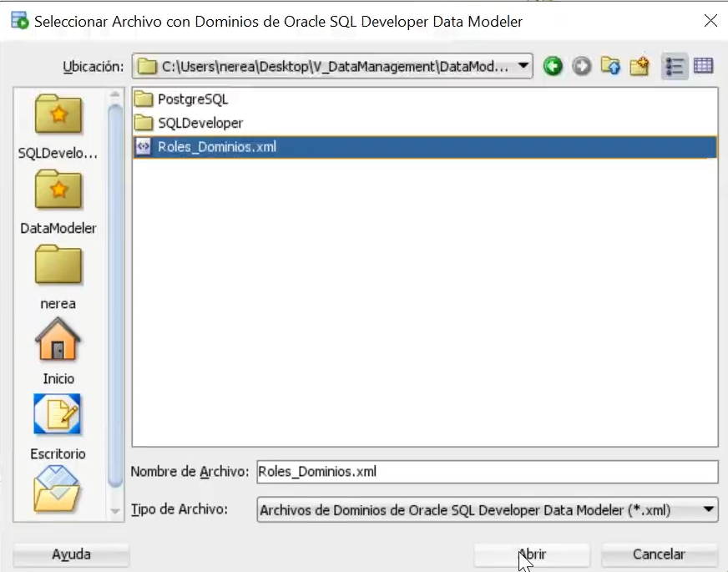Click the Ayuda button

(71, 554)
